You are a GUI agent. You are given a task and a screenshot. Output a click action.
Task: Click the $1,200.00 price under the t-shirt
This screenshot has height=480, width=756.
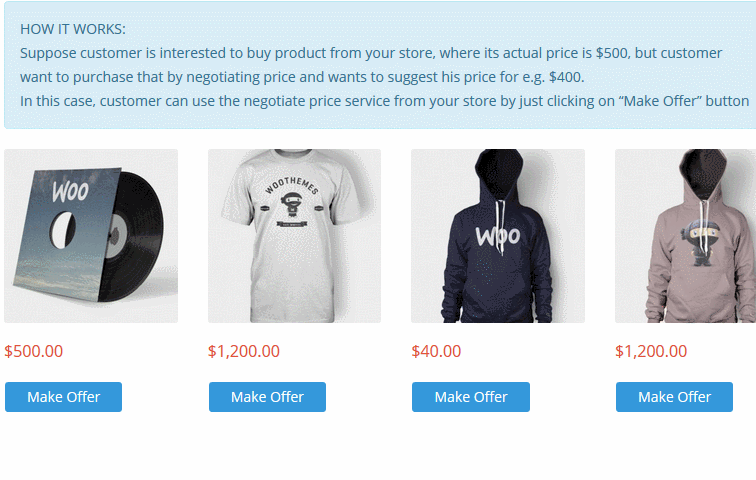click(243, 351)
